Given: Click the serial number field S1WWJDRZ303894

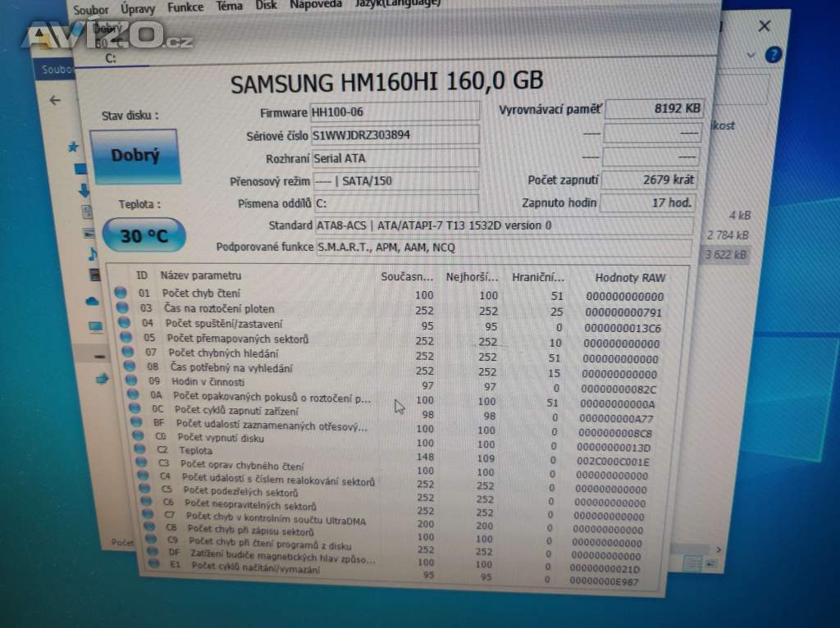Looking at the screenshot, I should [x=395, y=135].
